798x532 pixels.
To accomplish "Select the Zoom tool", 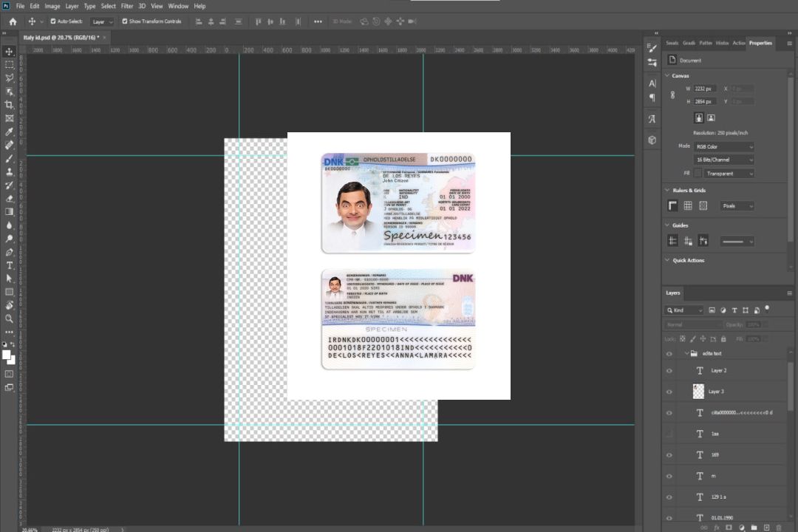I will (9, 318).
